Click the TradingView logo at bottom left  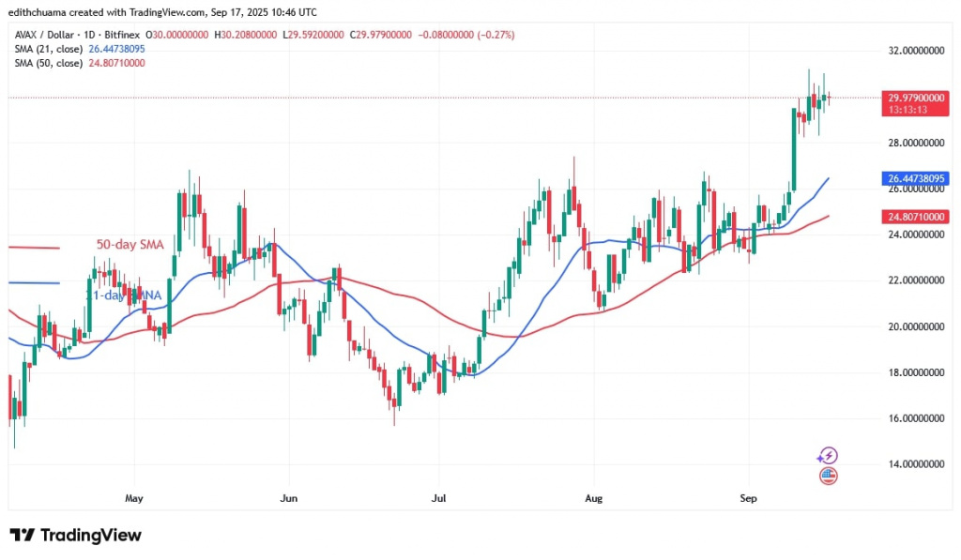[75, 536]
